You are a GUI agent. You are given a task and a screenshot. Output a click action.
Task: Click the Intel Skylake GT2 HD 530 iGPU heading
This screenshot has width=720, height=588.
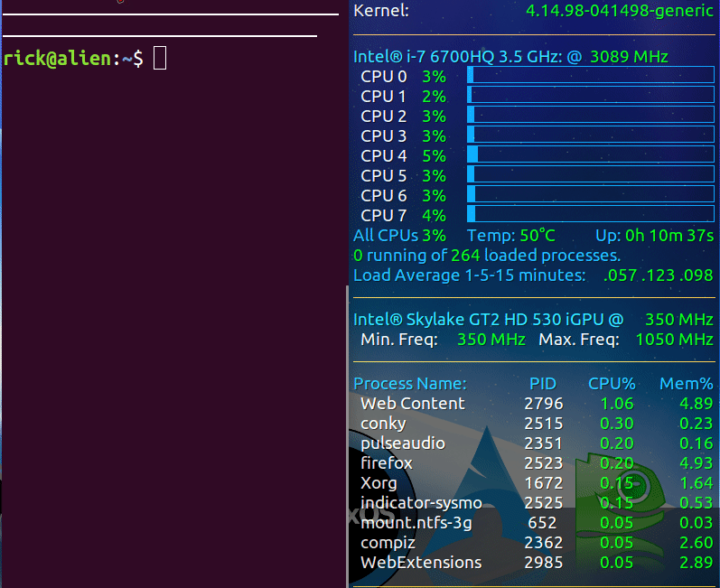488,320
